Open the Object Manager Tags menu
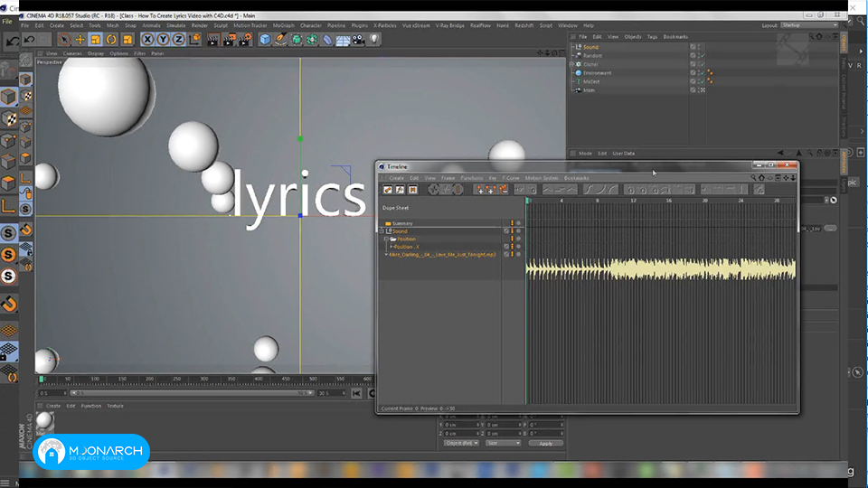Image resolution: width=868 pixels, height=488 pixels. (652, 37)
